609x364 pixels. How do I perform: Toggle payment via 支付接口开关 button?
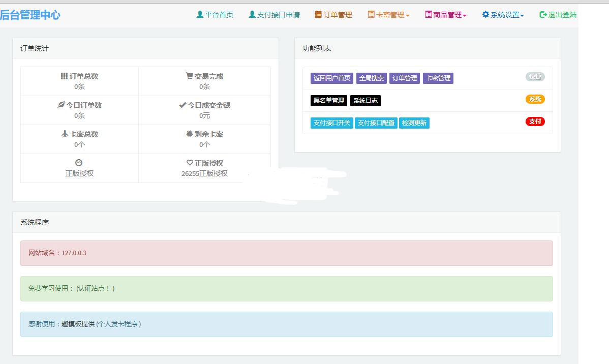click(332, 123)
